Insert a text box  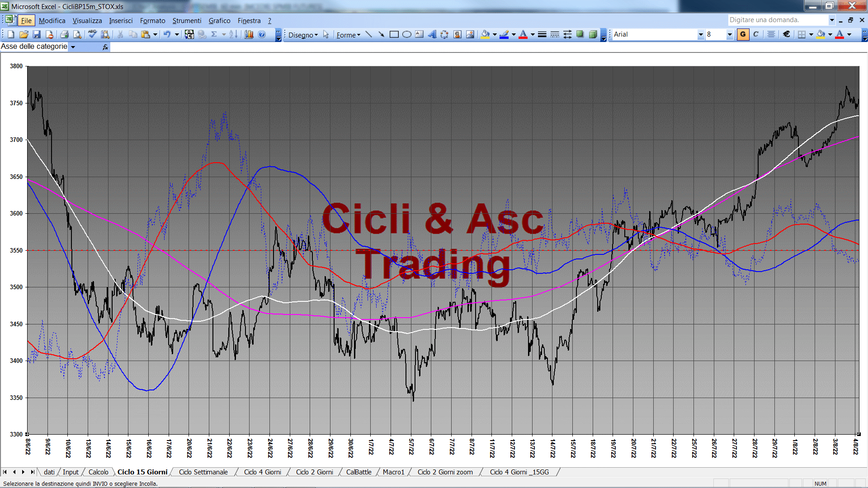tap(419, 34)
